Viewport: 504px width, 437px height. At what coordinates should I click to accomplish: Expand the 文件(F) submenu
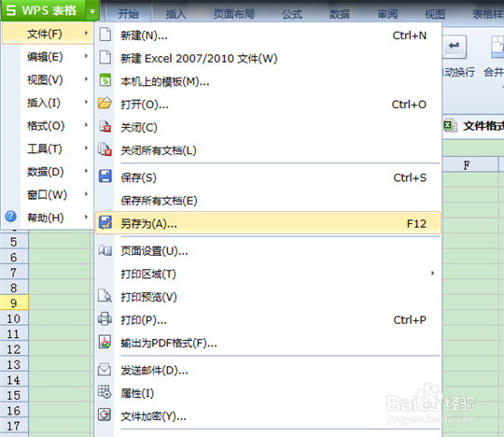pyautogui.click(x=48, y=34)
